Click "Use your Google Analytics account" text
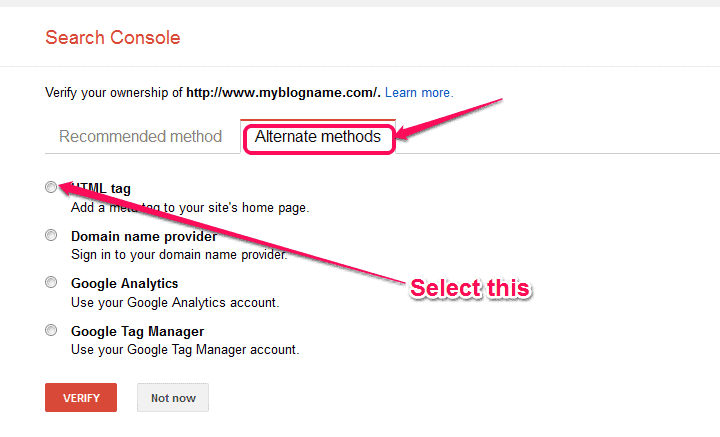720x437 pixels. pyautogui.click(x=174, y=302)
